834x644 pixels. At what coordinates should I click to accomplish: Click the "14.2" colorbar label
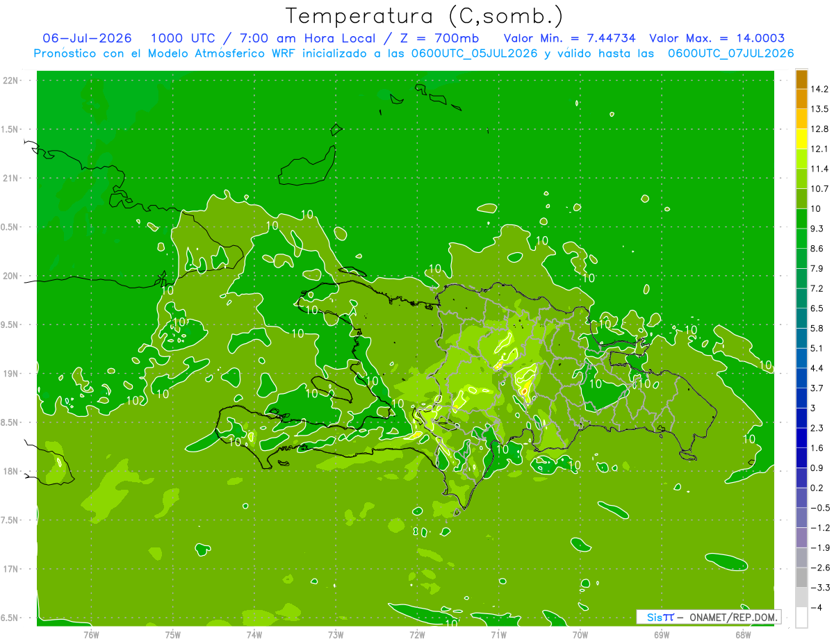click(819, 89)
